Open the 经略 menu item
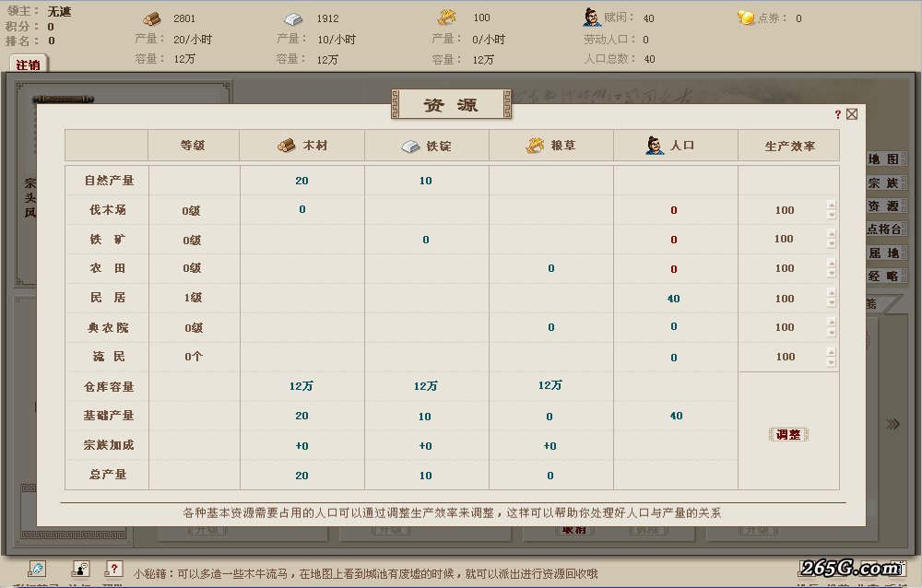The image size is (922, 588). 883,276
